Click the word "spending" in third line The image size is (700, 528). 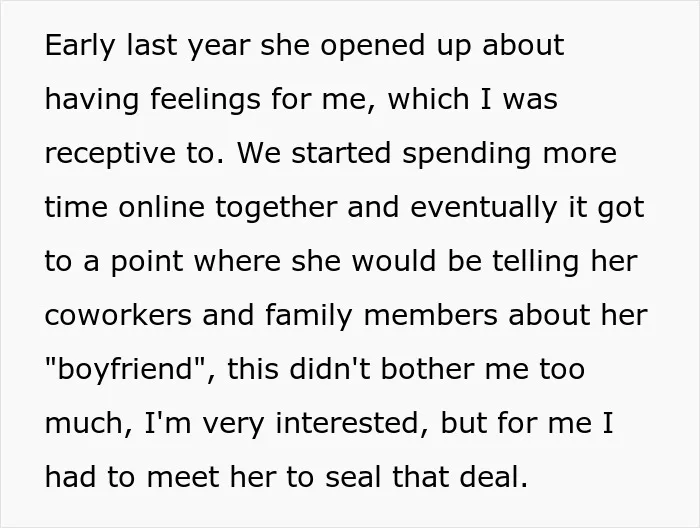point(467,155)
